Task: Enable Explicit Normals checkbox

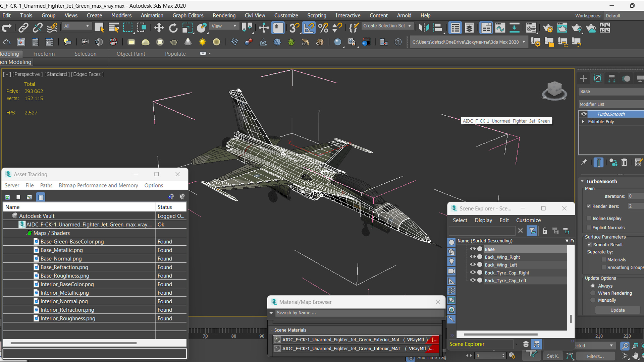Action: (x=589, y=228)
